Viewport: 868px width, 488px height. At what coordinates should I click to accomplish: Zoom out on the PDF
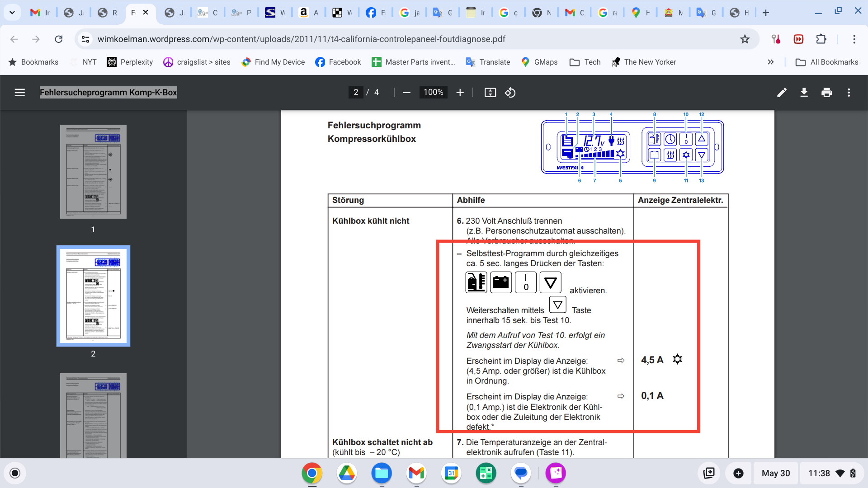[406, 92]
